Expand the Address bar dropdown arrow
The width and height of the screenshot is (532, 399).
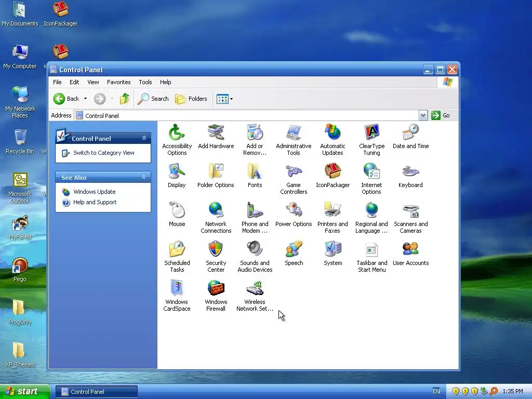click(423, 115)
